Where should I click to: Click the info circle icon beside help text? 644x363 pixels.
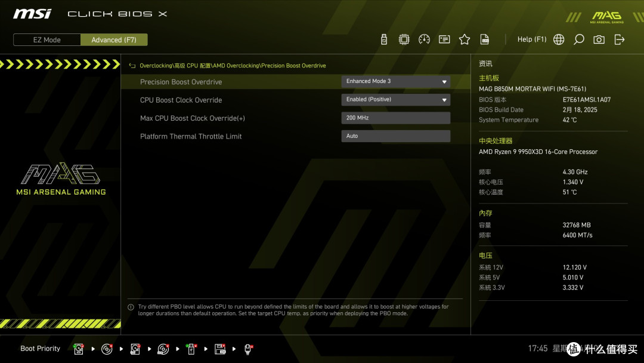tap(131, 307)
